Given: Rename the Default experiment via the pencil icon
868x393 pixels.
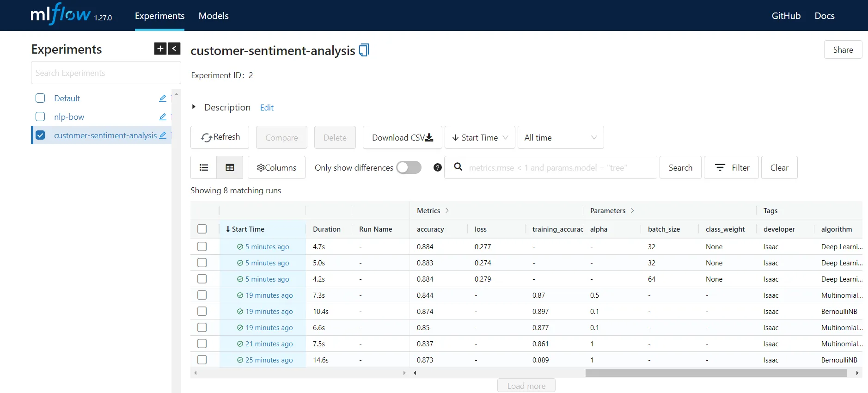Looking at the screenshot, I should pyautogui.click(x=163, y=98).
